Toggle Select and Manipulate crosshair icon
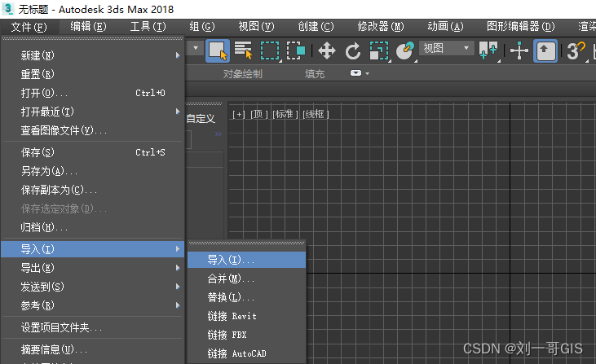Image resolution: width=596 pixels, height=364 pixels. tap(519, 50)
